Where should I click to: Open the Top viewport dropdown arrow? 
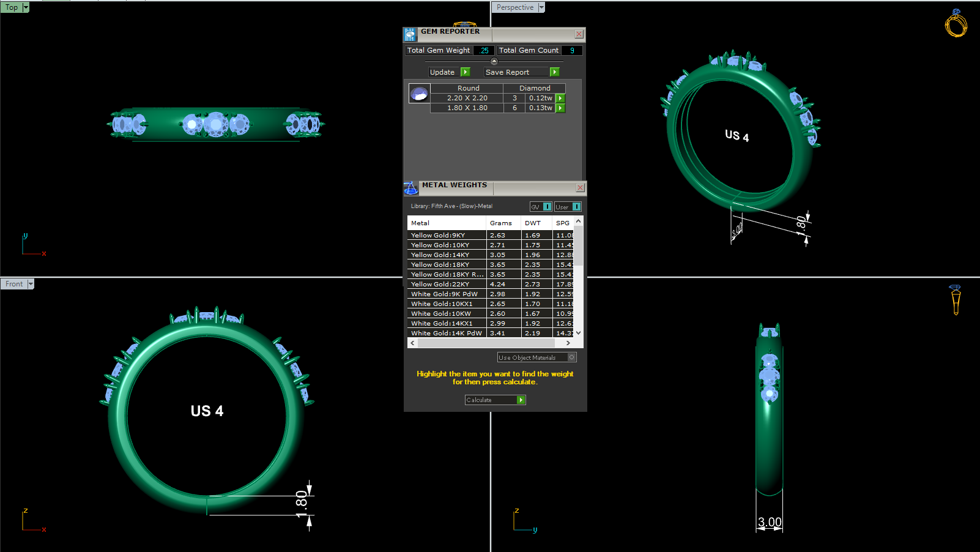point(26,7)
